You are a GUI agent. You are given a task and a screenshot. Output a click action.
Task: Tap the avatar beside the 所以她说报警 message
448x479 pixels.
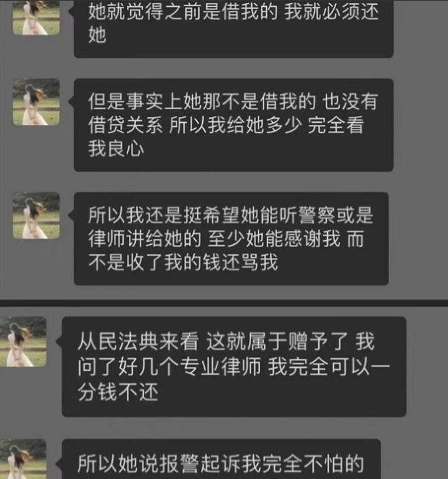click(23, 459)
